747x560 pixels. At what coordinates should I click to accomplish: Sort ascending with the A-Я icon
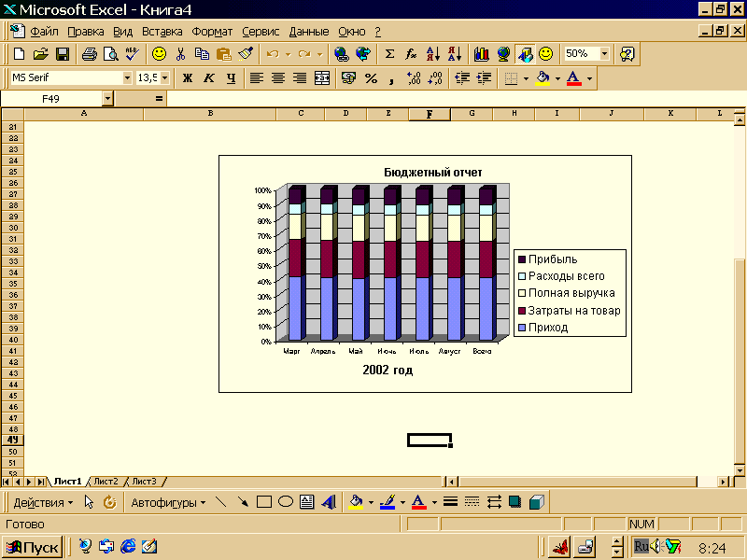[432, 54]
